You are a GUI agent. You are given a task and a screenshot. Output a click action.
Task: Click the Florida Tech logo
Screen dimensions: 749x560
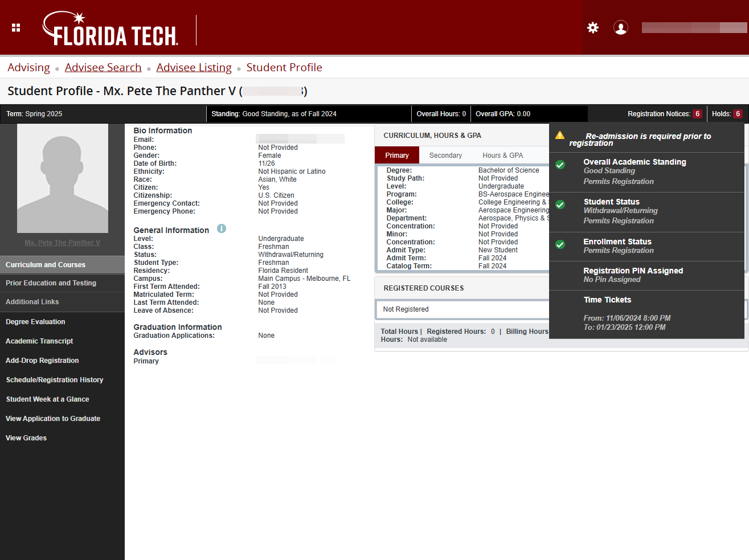click(110, 29)
